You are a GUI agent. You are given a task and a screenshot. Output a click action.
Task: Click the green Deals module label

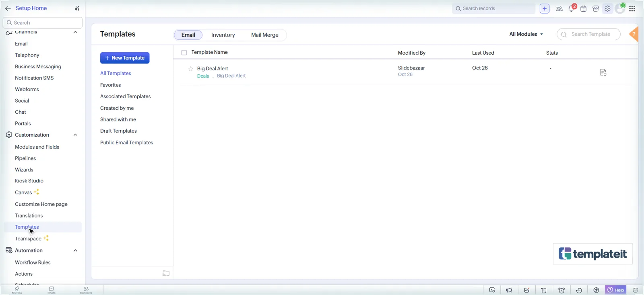pyautogui.click(x=203, y=76)
